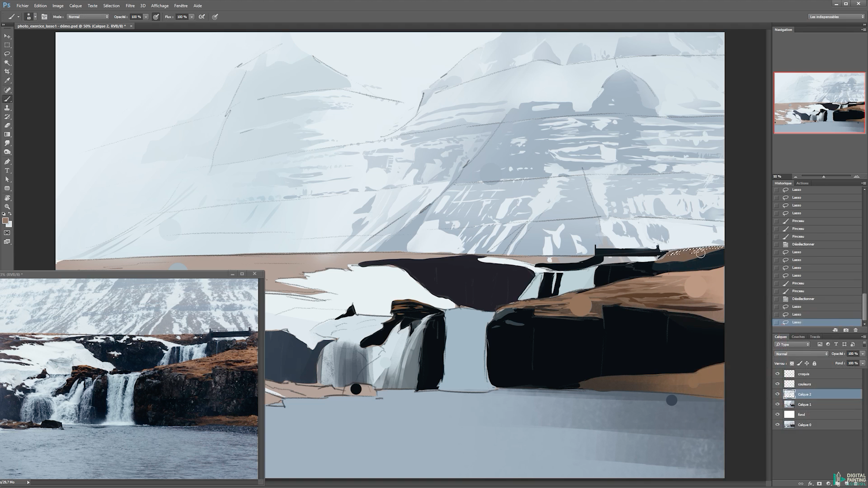The height and width of the screenshot is (488, 868).
Task: Select the Crop tool
Action: tap(7, 71)
